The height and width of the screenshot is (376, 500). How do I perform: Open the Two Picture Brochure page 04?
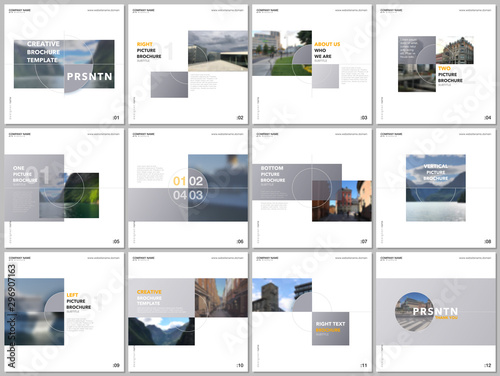[436, 64]
